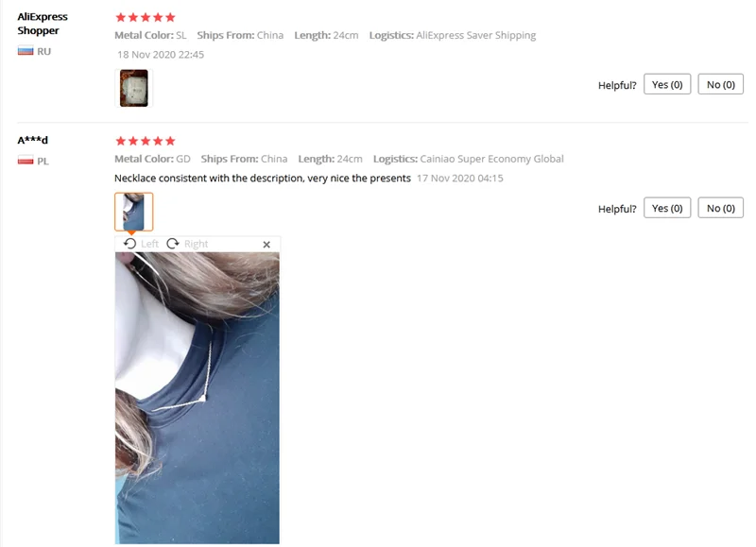Screen dimensions: 756x547
Task: Click the Russian flag icon next to RU
Action: [x=26, y=51]
